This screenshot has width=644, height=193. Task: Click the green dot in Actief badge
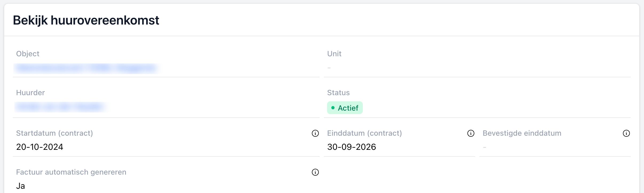[x=333, y=108]
